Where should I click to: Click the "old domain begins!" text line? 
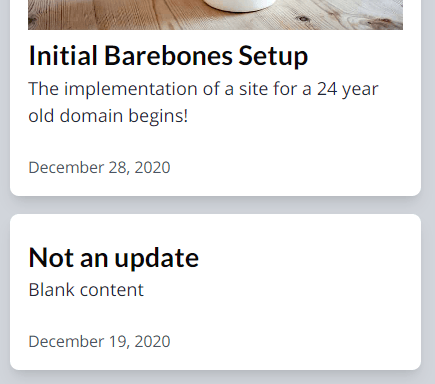[108, 116]
